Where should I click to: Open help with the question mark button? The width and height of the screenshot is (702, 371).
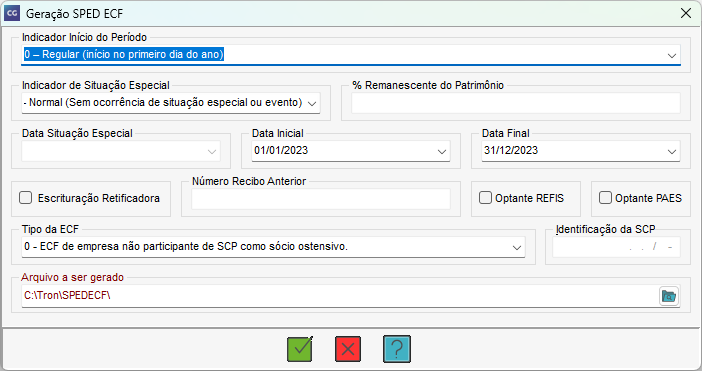coord(397,349)
